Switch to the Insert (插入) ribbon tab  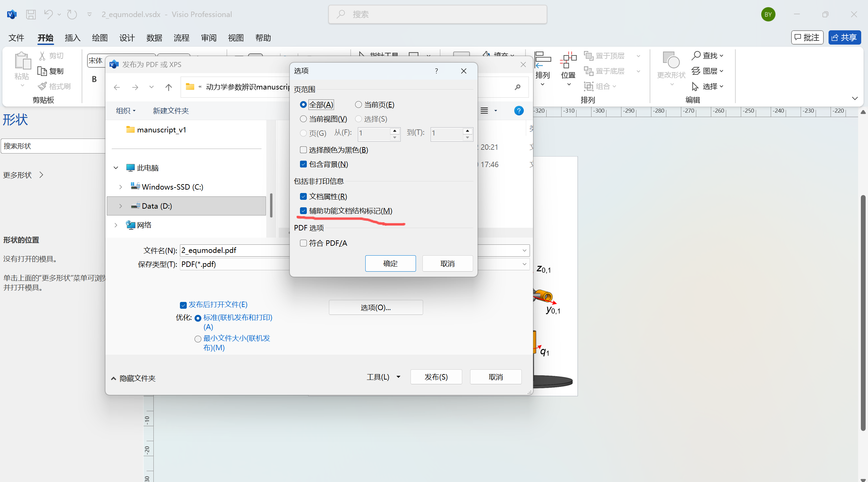pos(72,38)
